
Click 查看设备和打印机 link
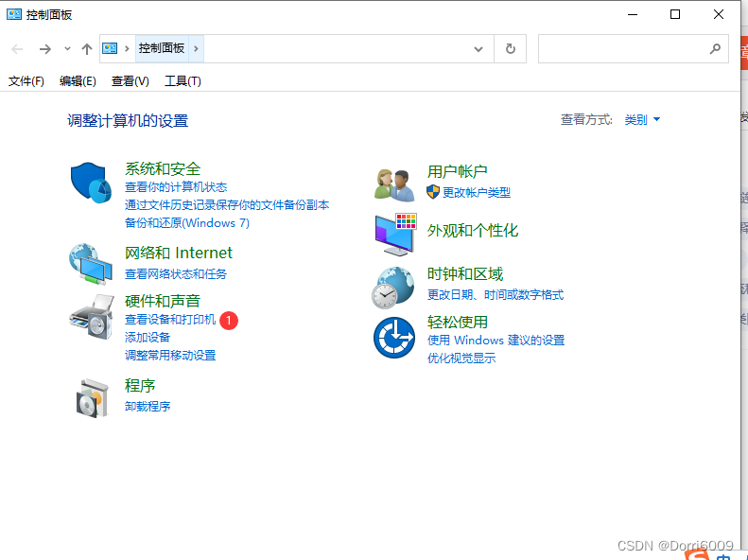pos(170,319)
